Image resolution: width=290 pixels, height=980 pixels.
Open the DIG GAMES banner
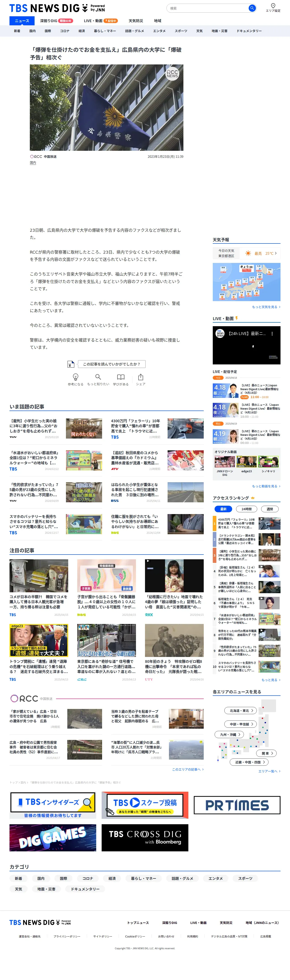tap(53, 837)
